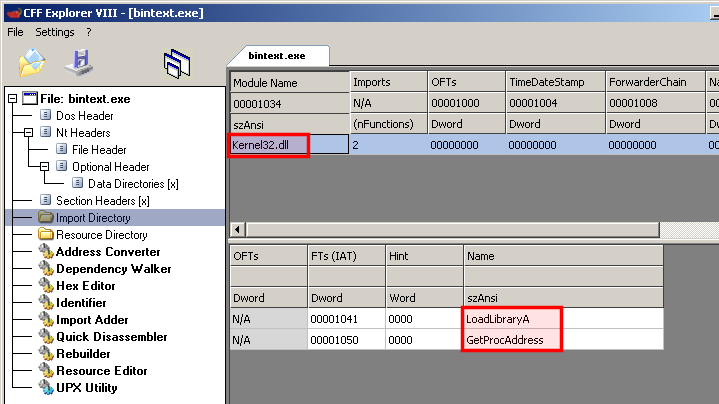This screenshot has height=404, width=719.
Task: Click the open file folder toolbar icon
Action: tap(33, 63)
